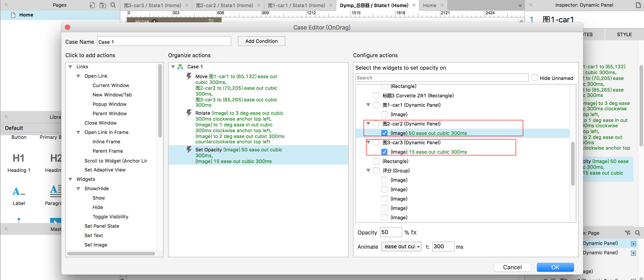Image resolution: width=644 pixels, height=280 pixels.
Task: Enable the Hide Unnamed checkbox
Action: pos(534,78)
